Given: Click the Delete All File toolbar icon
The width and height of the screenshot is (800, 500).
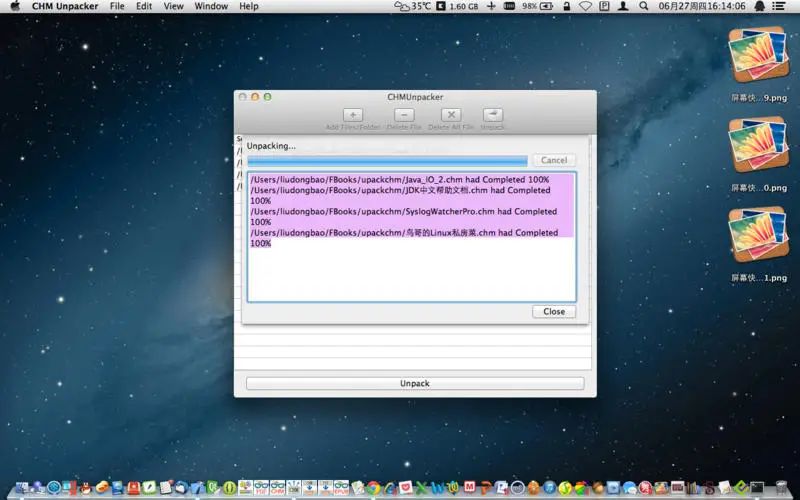Looking at the screenshot, I should tap(451, 115).
